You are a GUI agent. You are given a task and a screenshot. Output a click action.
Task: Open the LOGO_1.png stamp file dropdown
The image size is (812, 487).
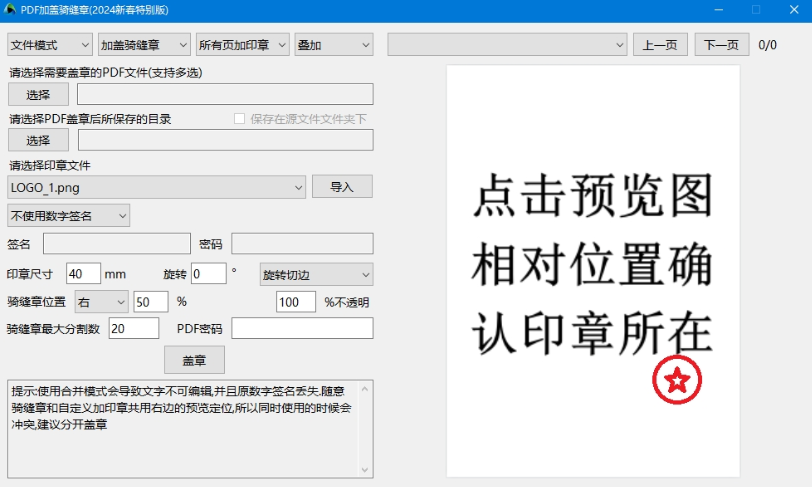tap(156, 188)
